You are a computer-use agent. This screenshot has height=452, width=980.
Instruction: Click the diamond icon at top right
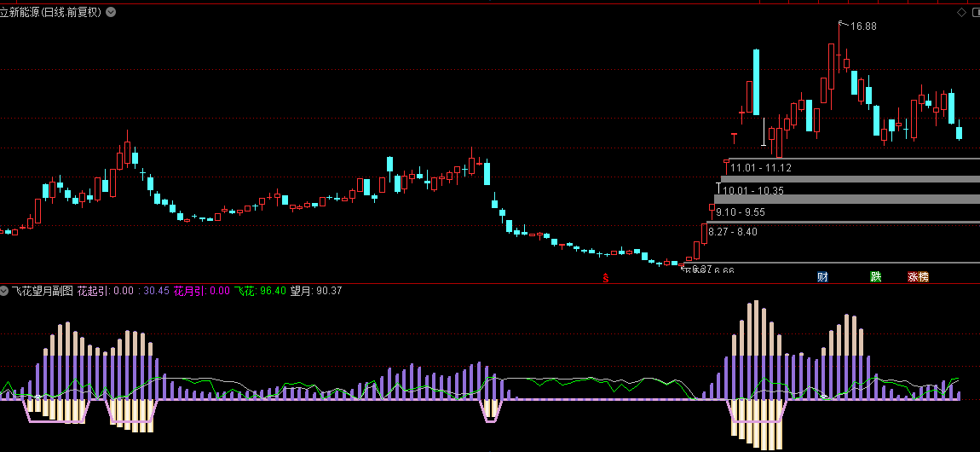(961, 12)
